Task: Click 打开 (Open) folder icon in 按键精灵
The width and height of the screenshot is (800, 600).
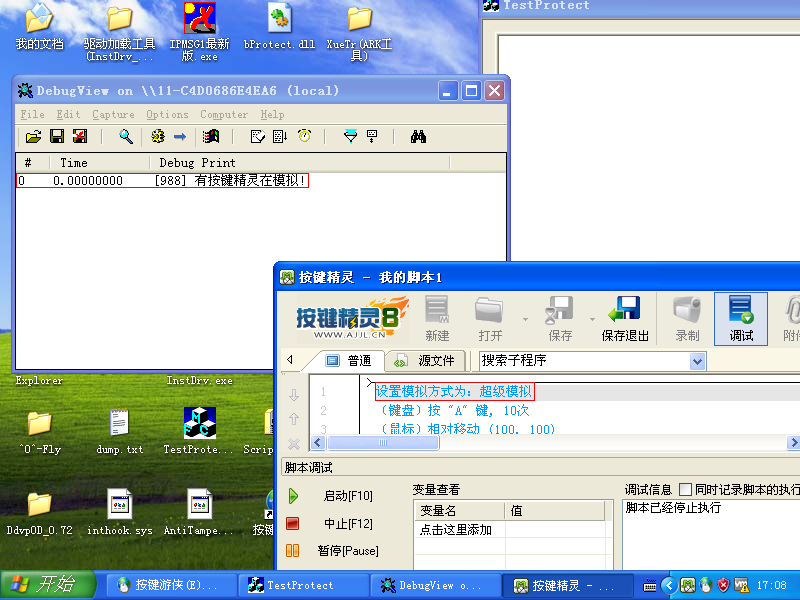Action: (x=490, y=318)
